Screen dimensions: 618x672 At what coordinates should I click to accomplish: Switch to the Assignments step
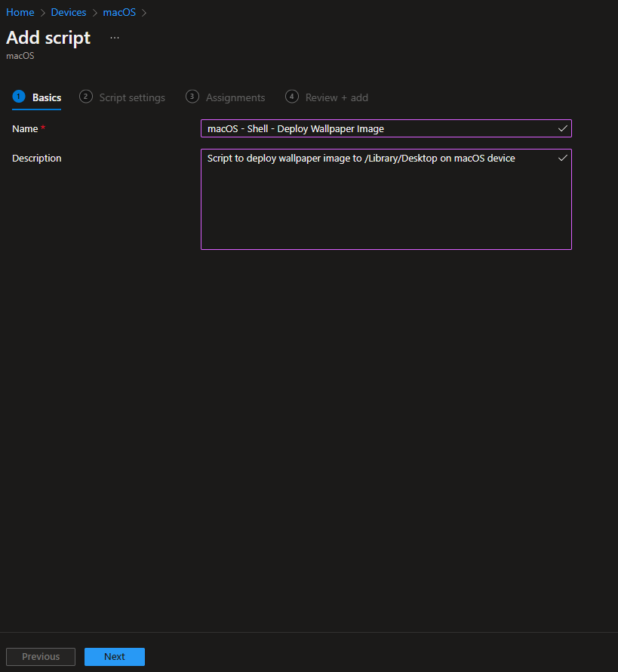[226, 97]
